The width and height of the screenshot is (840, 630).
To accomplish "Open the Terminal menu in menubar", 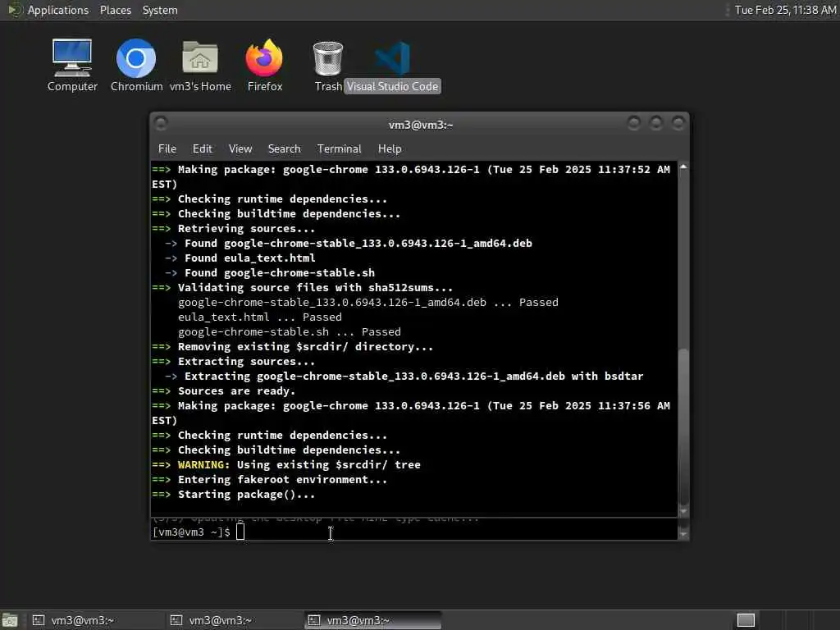I will tap(339, 149).
